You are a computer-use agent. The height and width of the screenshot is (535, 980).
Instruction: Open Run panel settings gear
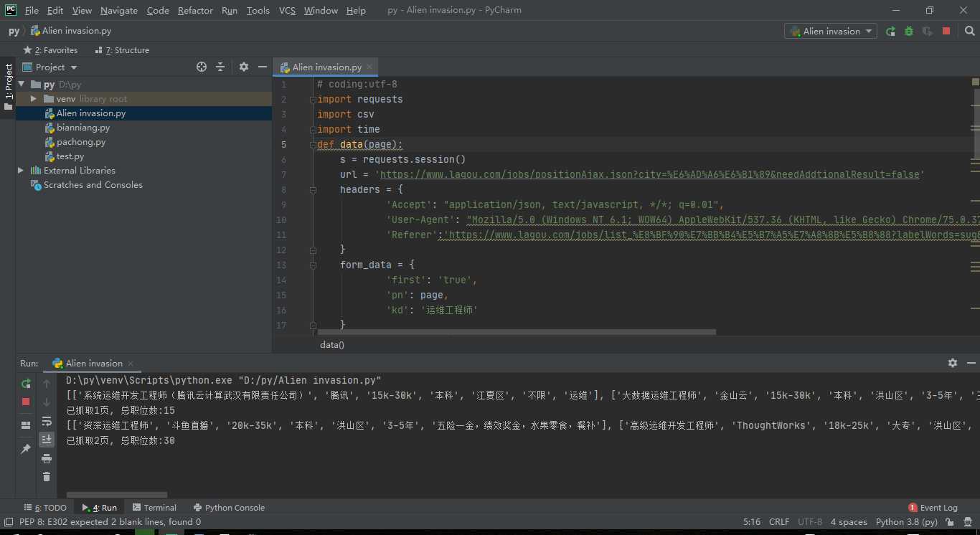point(953,363)
